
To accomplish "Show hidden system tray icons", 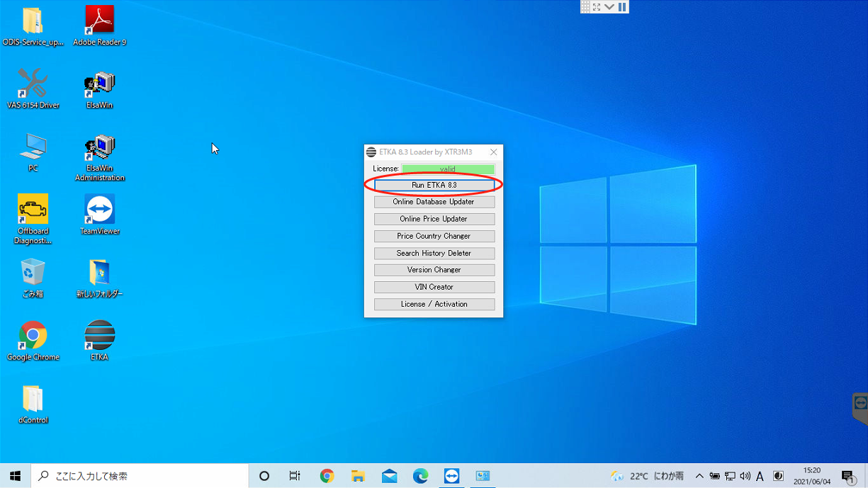I will tap(699, 476).
